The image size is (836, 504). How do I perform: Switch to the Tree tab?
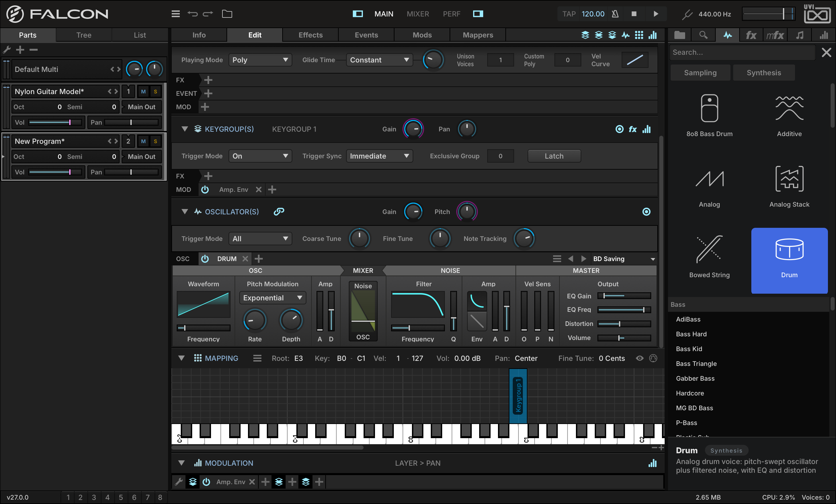point(84,35)
